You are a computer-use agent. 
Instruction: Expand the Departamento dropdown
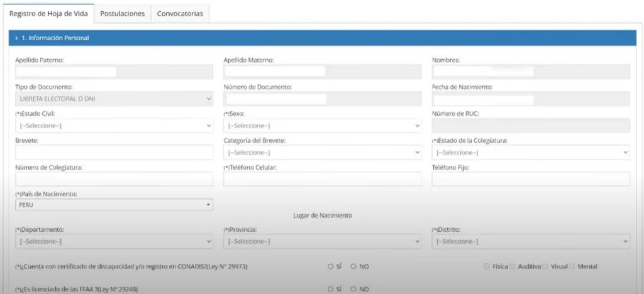[114, 241]
